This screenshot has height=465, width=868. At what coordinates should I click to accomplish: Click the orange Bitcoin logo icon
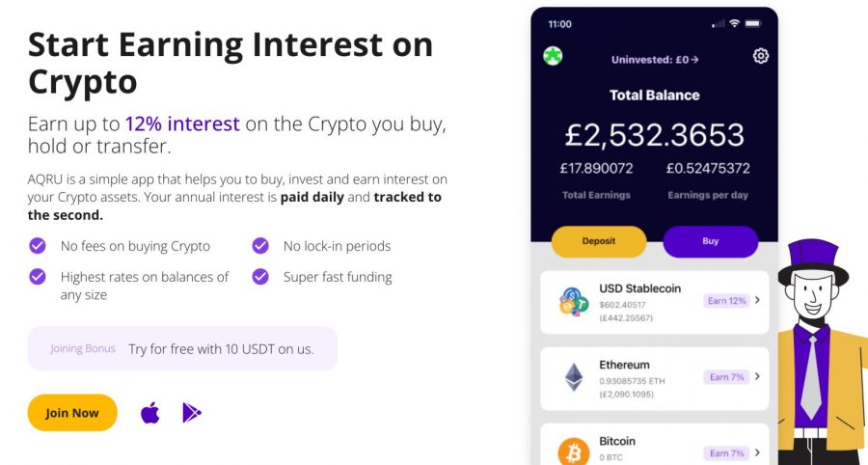[x=573, y=452]
